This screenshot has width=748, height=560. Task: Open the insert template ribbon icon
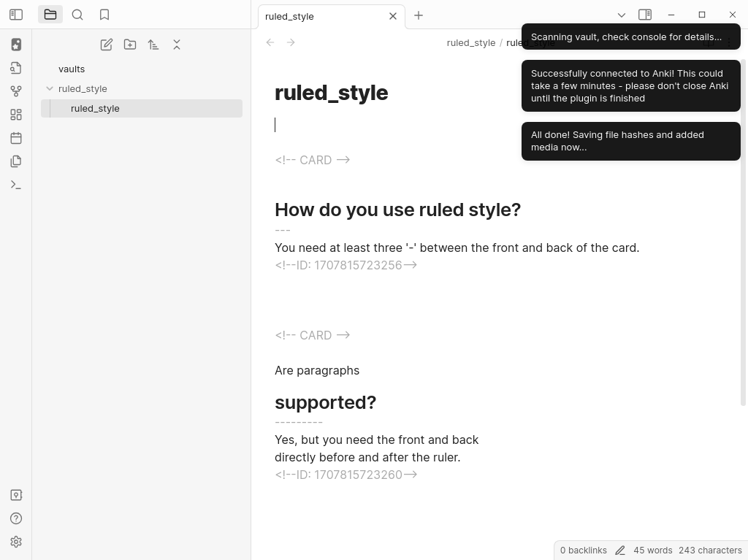pyautogui.click(x=16, y=161)
